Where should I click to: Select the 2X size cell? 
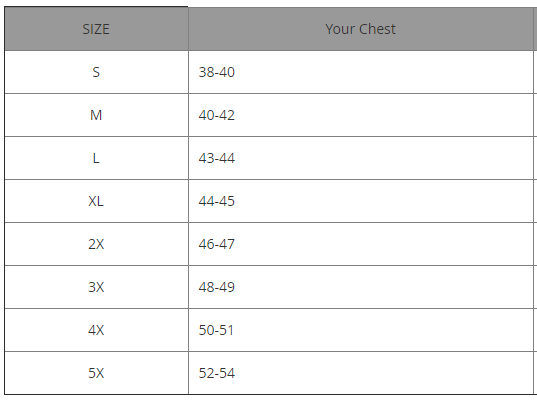(96, 244)
